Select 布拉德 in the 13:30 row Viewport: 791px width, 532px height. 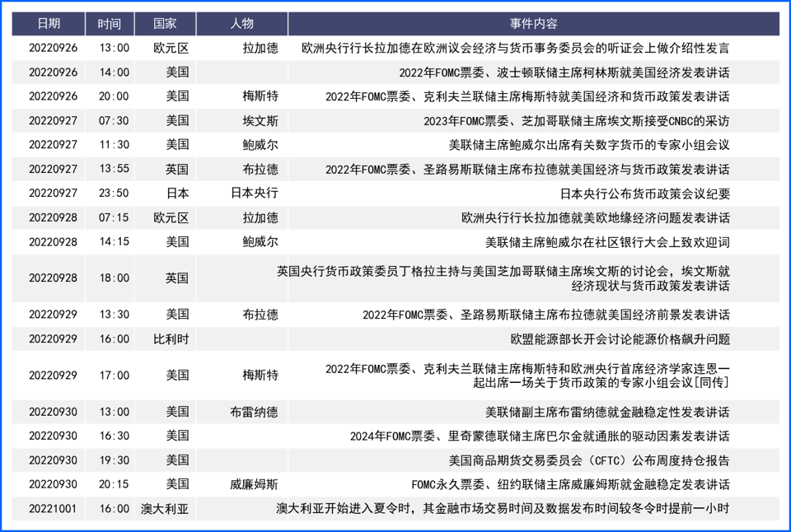pyautogui.click(x=260, y=315)
